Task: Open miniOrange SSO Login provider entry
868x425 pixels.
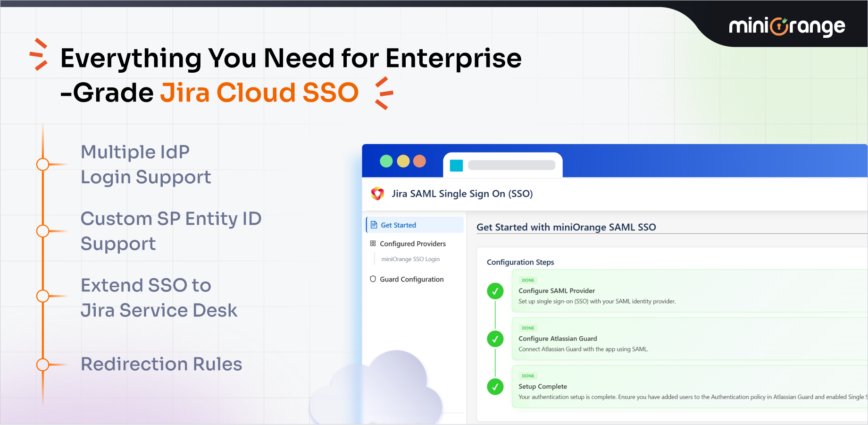Action: pyautogui.click(x=410, y=259)
